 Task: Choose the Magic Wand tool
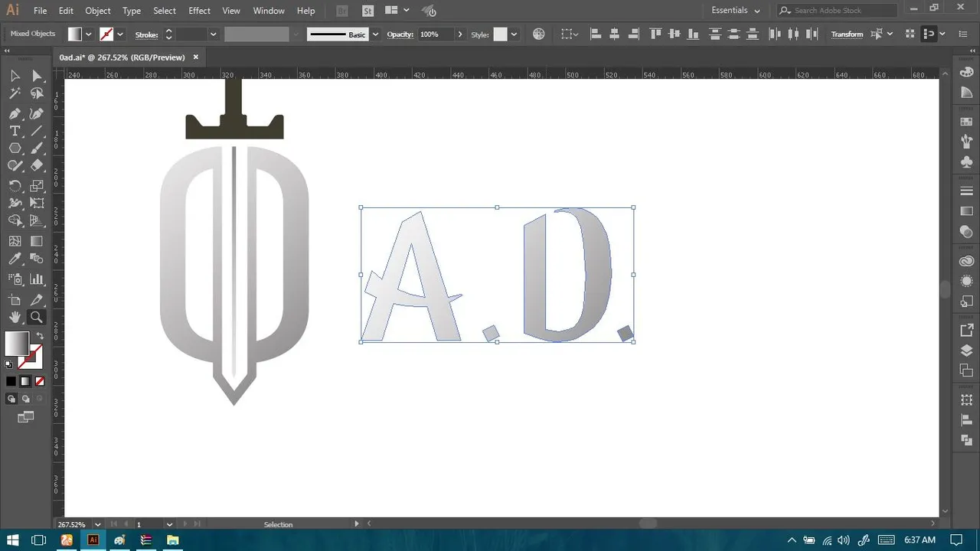click(15, 93)
